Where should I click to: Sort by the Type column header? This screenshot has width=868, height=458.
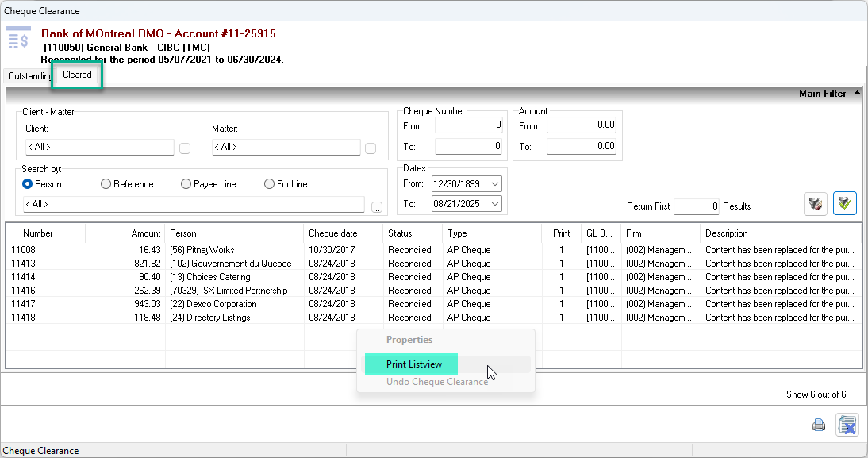(x=492, y=233)
